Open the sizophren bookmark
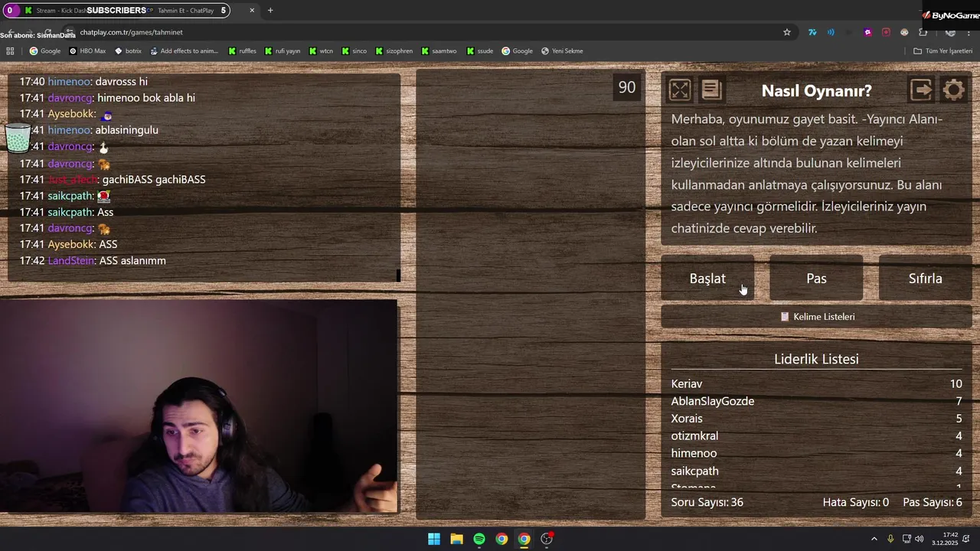980x551 pixels. pyautogui.click(x=394, y=51)
